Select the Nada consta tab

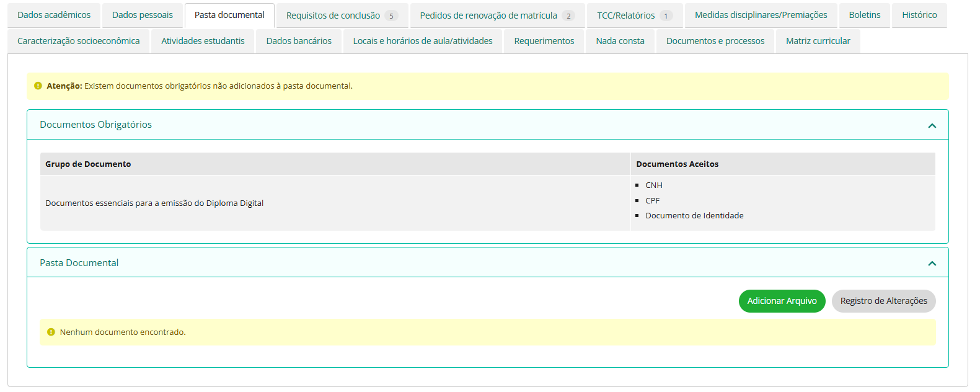point(620,41)
